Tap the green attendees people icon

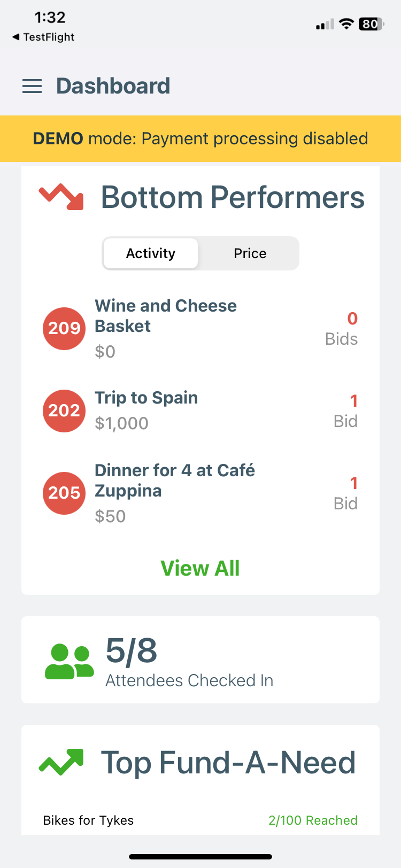(69, 661)
